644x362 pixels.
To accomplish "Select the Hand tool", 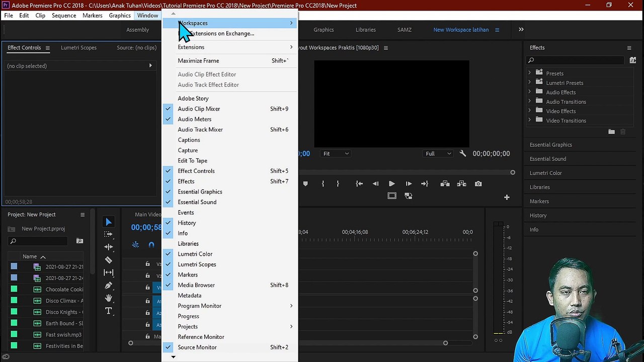I will tap(108, 298).
